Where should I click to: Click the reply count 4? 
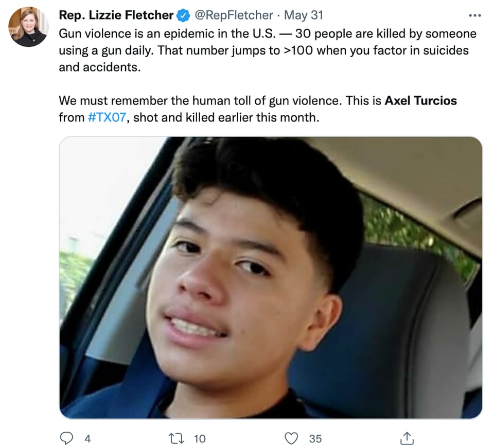click(x=87, y=439)
